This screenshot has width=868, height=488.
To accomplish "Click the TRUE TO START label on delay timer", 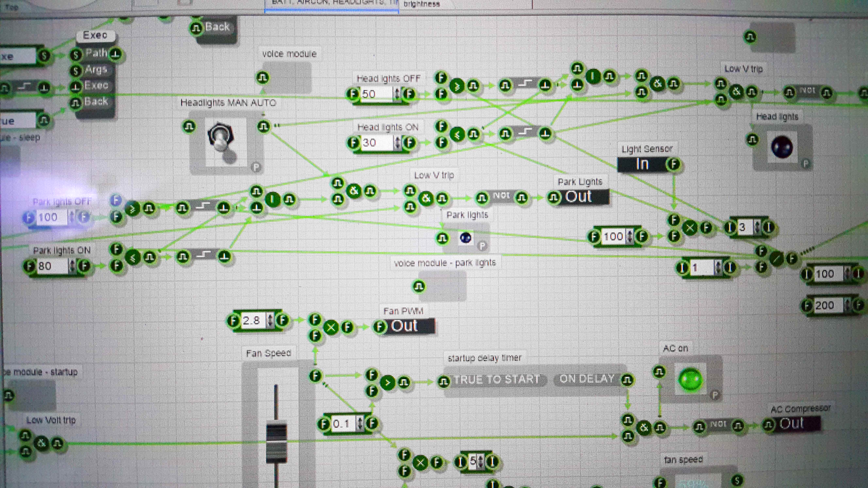I will click(x=497, y=380).
